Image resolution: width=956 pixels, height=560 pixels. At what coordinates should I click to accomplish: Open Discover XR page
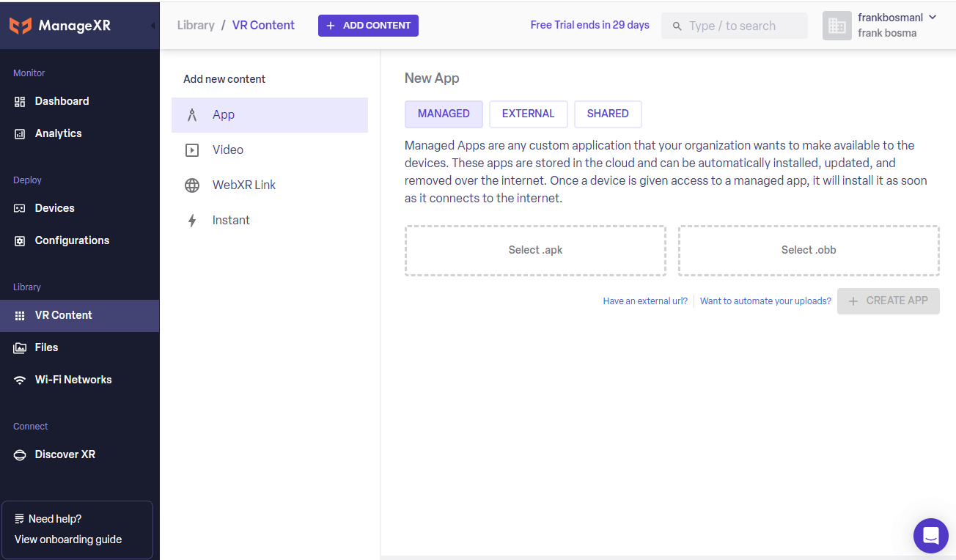79,455
